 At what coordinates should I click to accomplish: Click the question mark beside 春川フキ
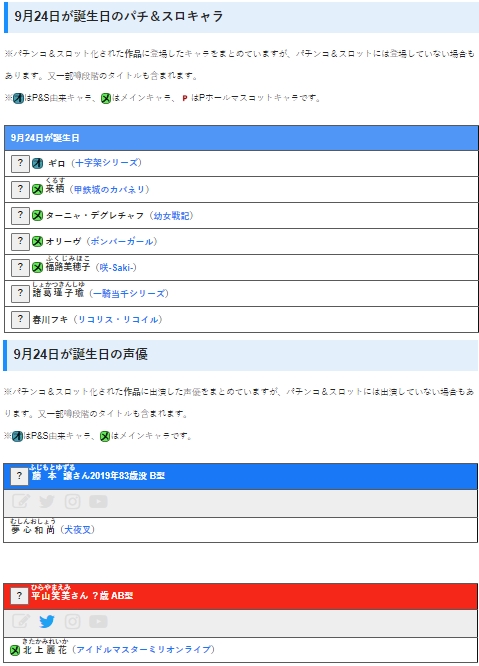20,319
